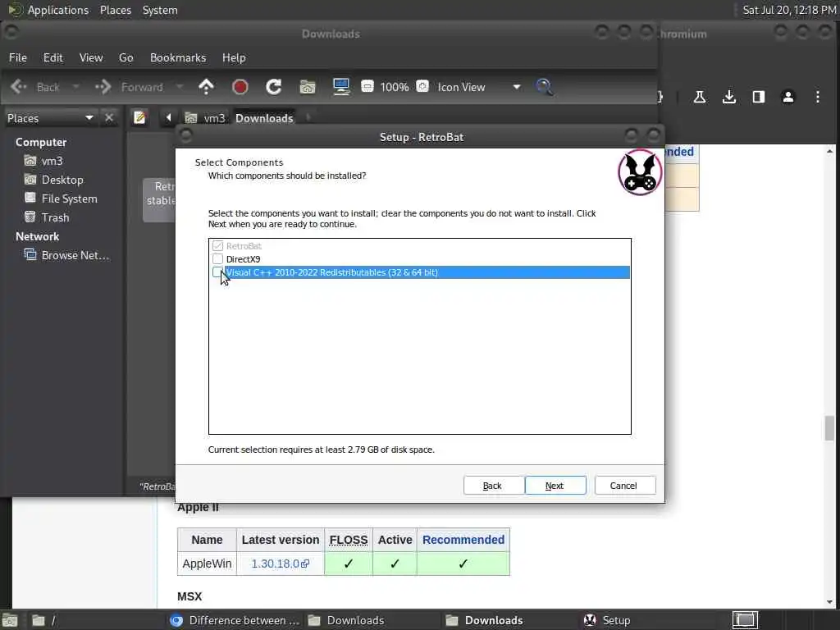The image size is (840, 630).
Task: Reload the folder with the refresh icon
Action: coord(274,86)
